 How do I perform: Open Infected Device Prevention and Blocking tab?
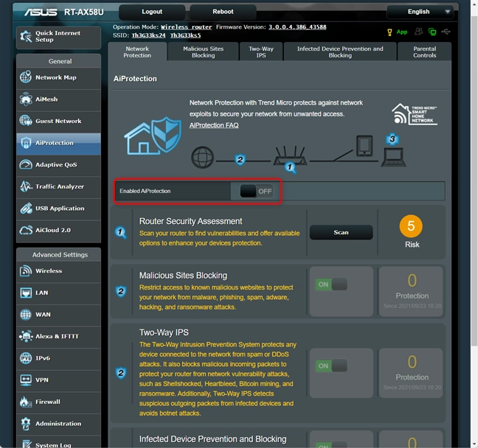coord(340,52)
